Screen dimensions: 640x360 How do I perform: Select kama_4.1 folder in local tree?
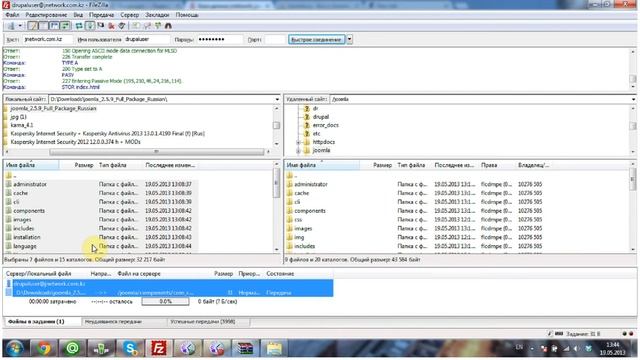tap(22, 125)
